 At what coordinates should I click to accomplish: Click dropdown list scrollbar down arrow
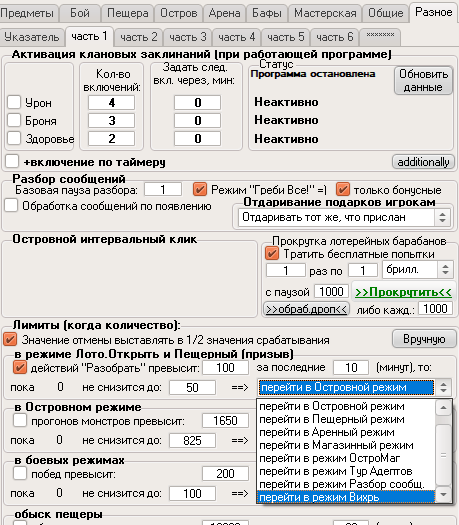coord(443,494)
